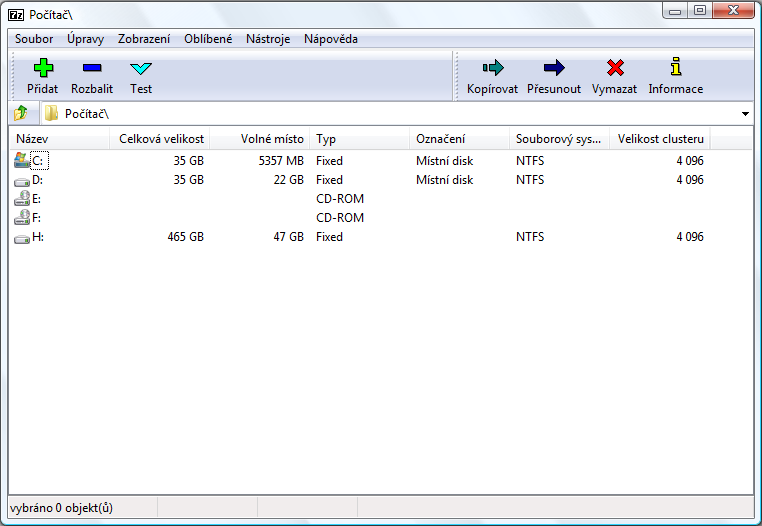Select the E: drive name
This screenshot has height=526, width=762.
[x=36, y=199]
